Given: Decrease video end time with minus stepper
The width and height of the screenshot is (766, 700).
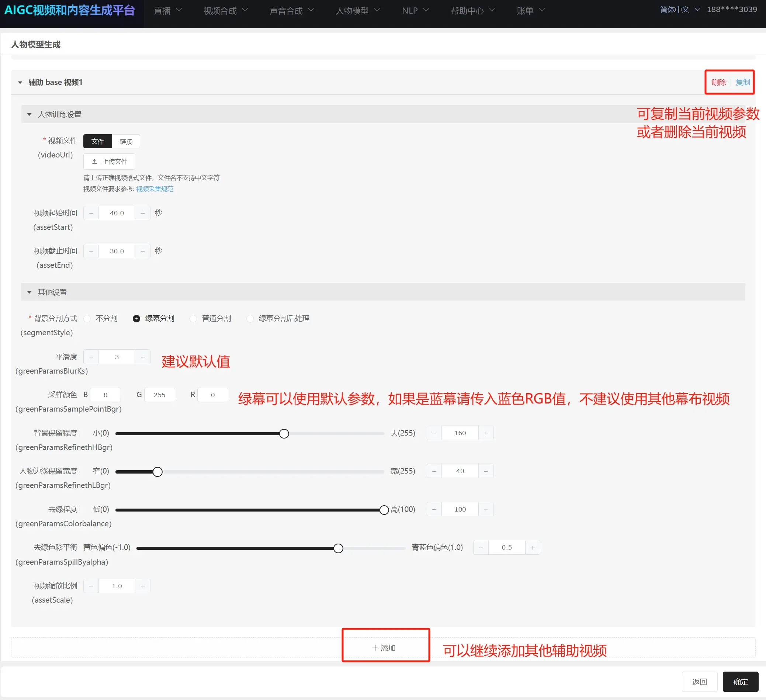Looking at the screenshot, I should tap(91, 251).
